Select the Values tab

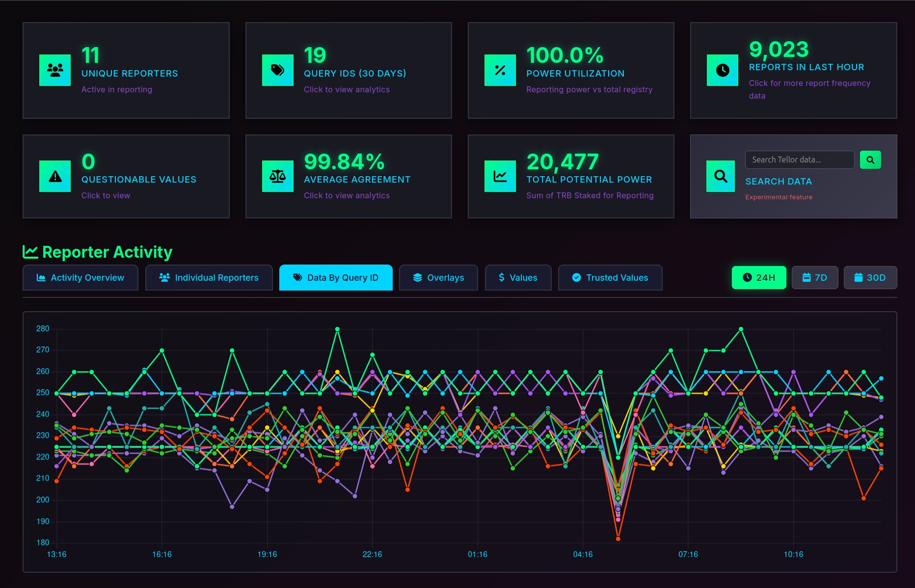pyautogui.click(x=518, y=278)
